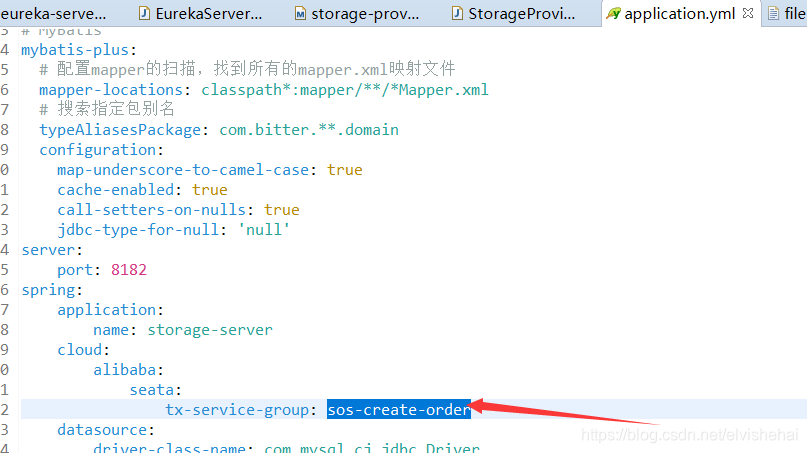Click the seata key
The height and width of the screenshot is (453, 807).
click(152, 390)
